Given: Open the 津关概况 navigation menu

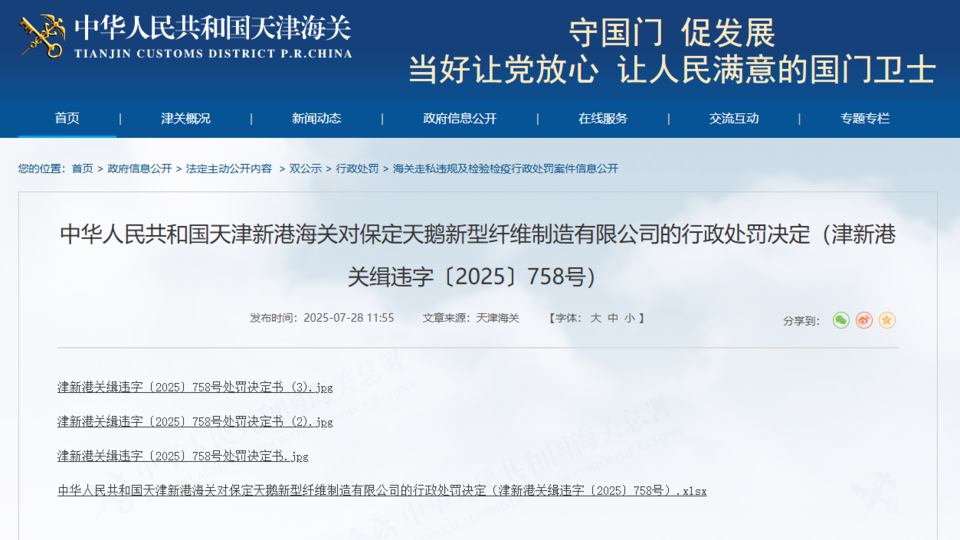Looking at the screenshot, I should 186,118.
